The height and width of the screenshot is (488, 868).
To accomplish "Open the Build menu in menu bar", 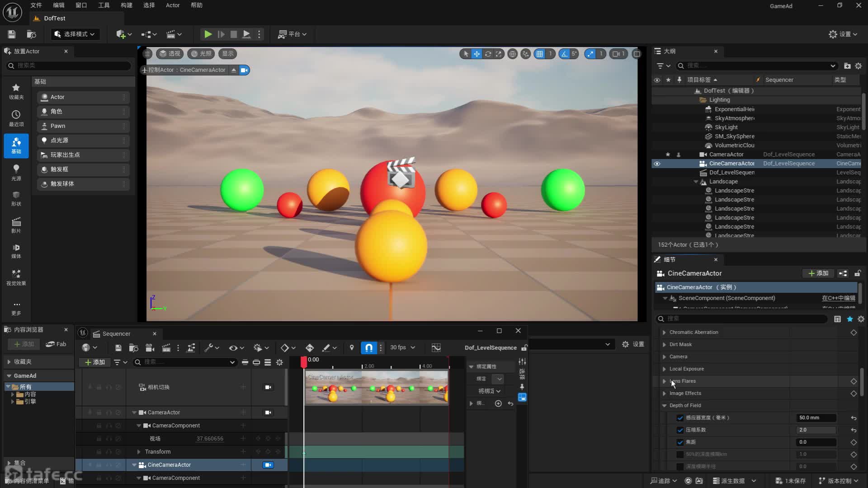I will (x=126, y=5).
